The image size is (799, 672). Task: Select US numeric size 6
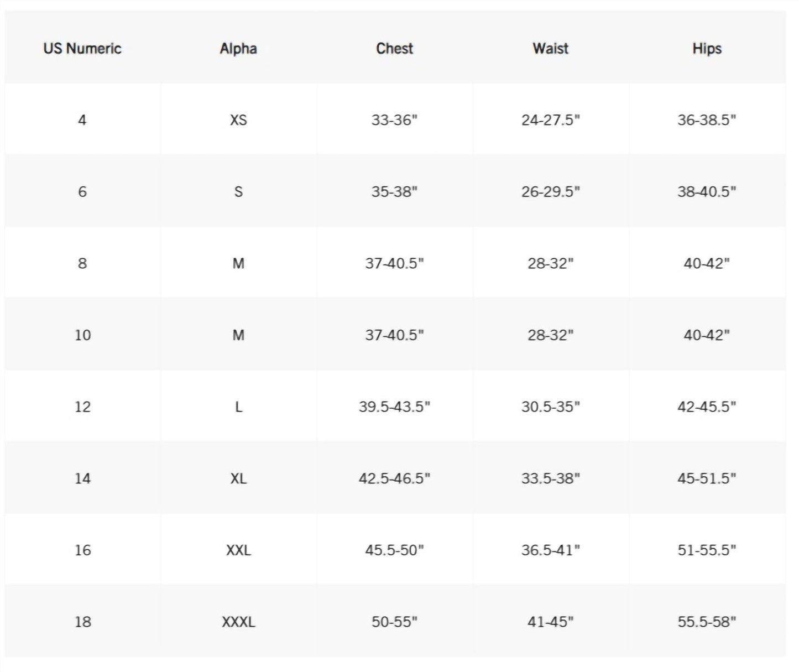point(82,192)
